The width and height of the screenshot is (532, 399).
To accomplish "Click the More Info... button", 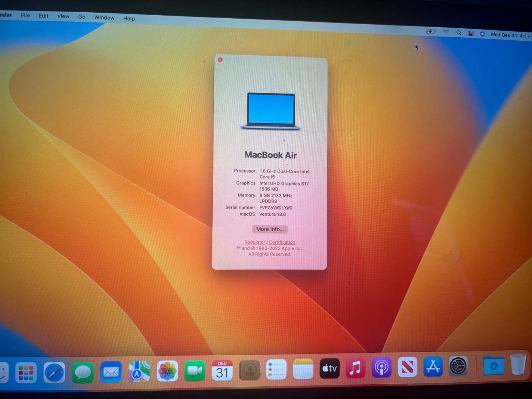I will [x=270, y=229].
